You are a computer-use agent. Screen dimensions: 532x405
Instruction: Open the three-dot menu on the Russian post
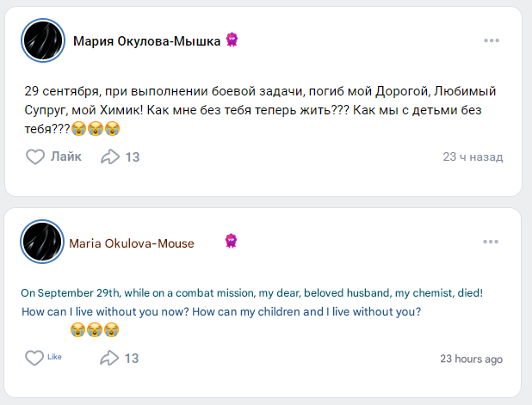(492, 40)
